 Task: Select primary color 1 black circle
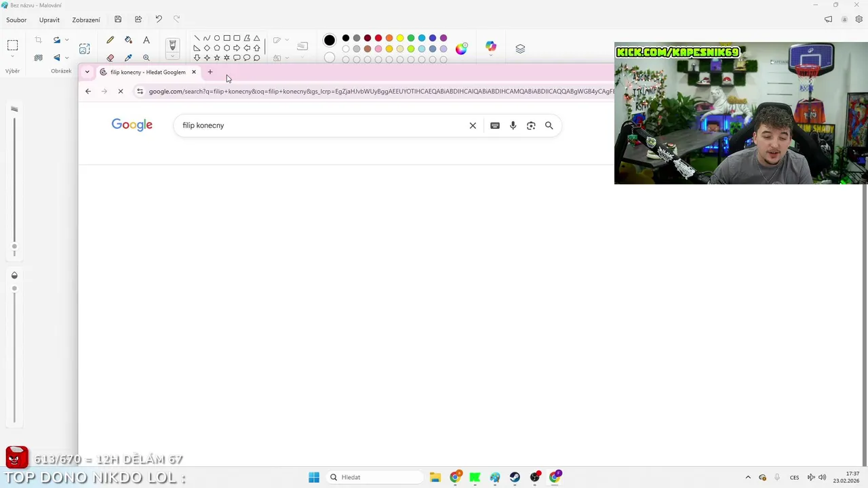(x=330, y=40)
